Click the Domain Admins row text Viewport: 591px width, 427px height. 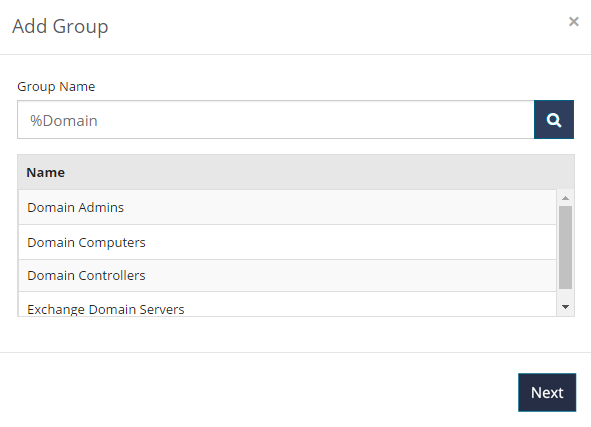pyautogui.click(x=75, y=208)
